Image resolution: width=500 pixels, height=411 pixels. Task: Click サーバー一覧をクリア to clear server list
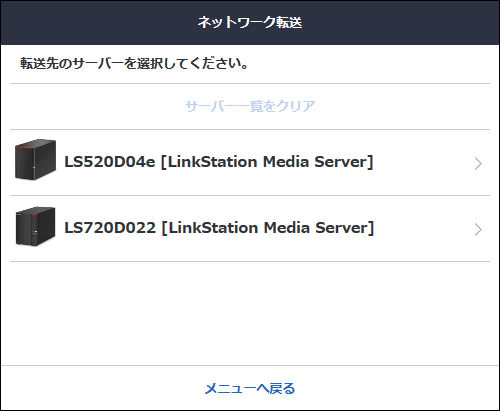tap(250, 106)
